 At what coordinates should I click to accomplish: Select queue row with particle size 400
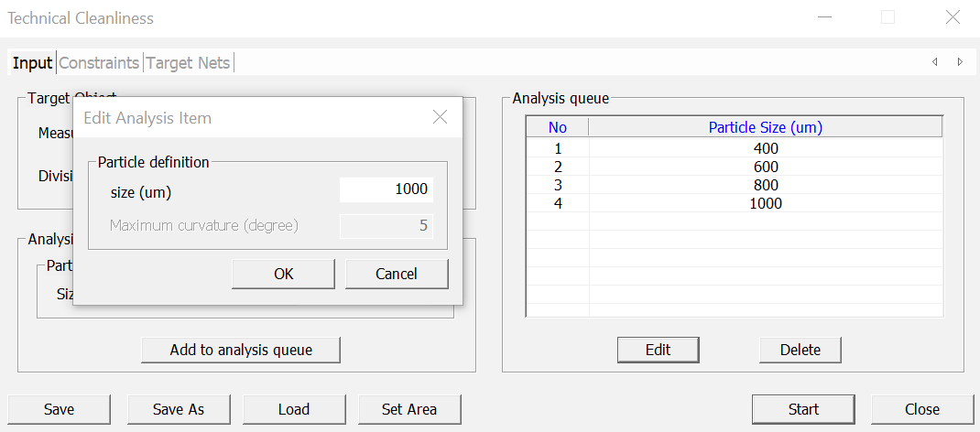(x=765, y=148)
